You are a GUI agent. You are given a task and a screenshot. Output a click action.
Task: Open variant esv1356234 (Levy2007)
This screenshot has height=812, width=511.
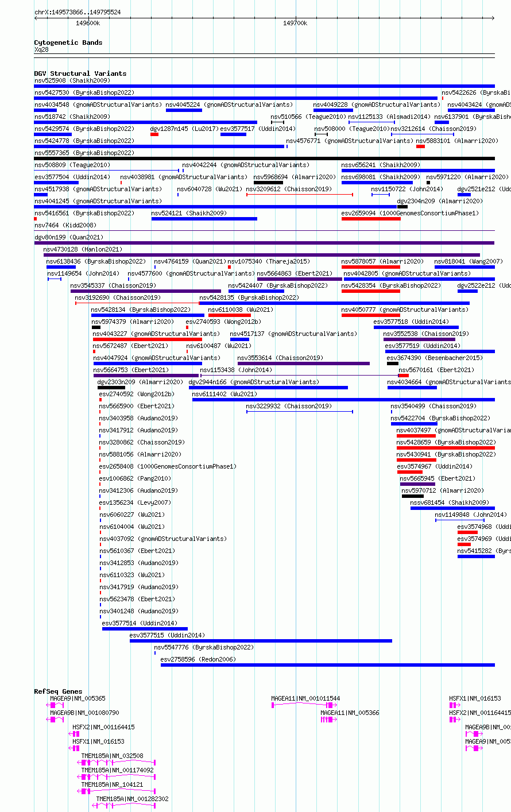pyautogui.click(x=135, y=502)
